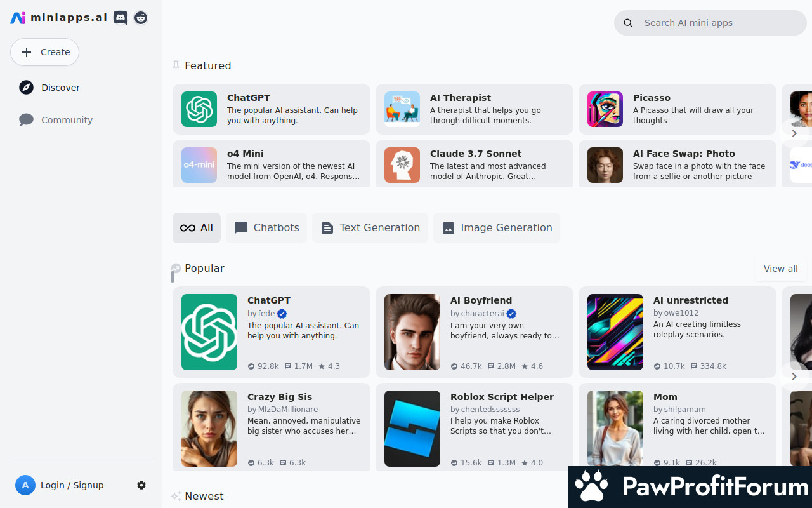Select the Text Generation tab
Screen dimensions: 812x508
(x=370, y=228)
